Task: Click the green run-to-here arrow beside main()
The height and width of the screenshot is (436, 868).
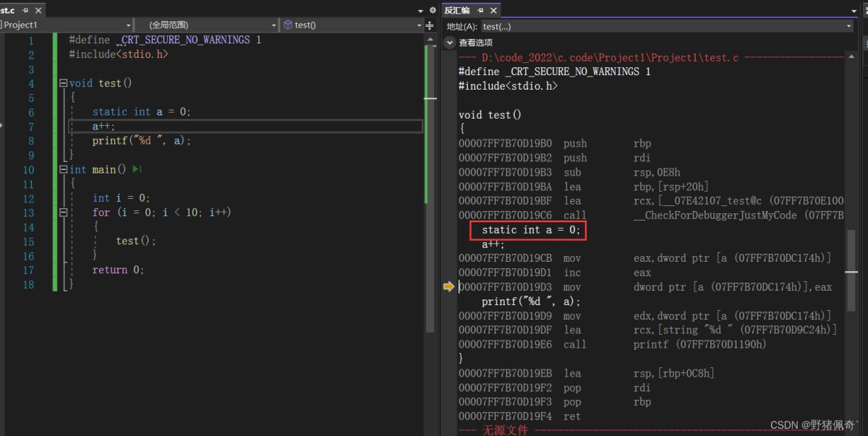Action: tap(137, 169)
